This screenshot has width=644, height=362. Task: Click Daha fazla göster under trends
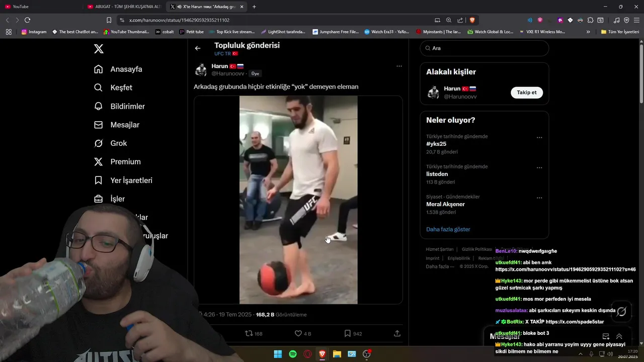(448, 229)
